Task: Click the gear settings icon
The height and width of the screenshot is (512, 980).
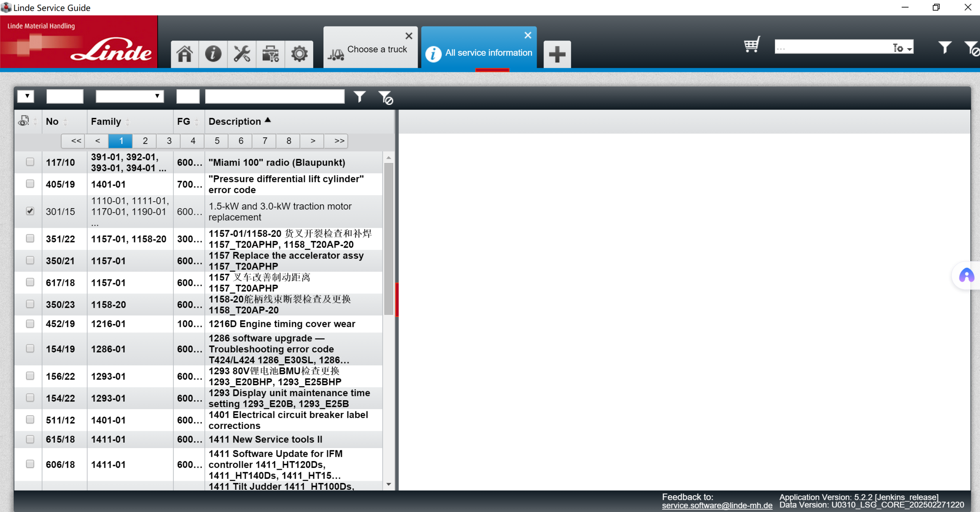Action: (299, 54)
